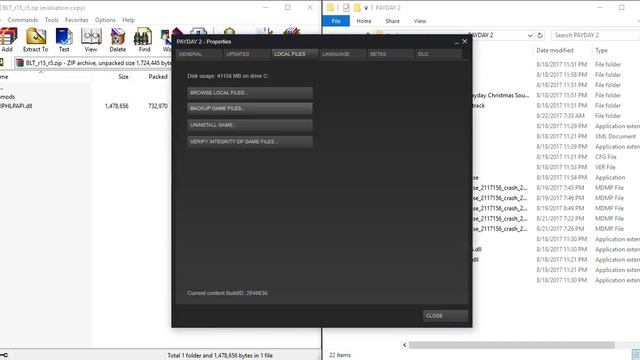Screen dimensions: 640x360
Task: Click the Refresh icon in Explorer address bar
Action: [x=540, y=36]
